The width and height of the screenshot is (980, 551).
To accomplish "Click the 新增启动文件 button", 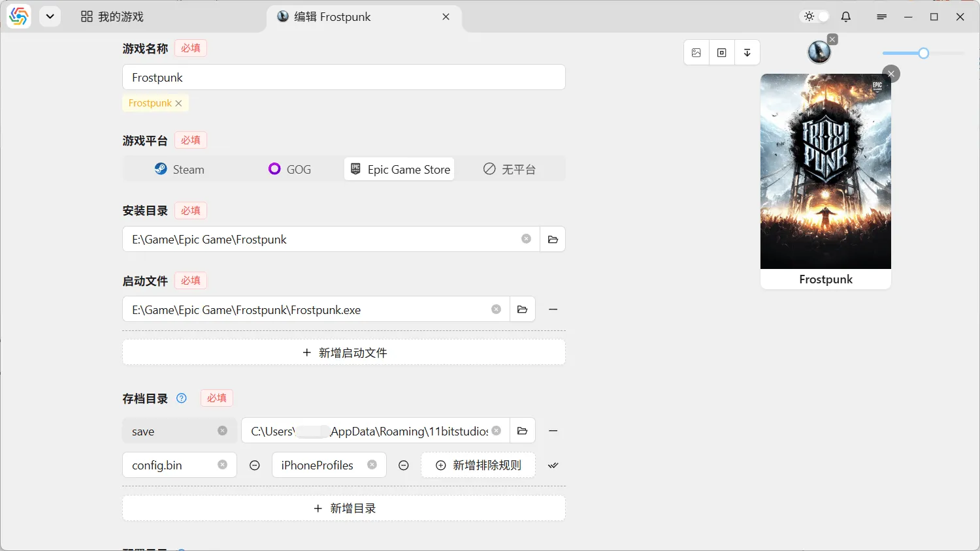I will (344, 353).
